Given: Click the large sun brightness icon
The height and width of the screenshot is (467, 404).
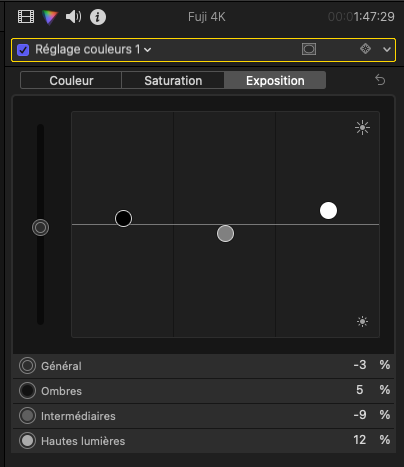Looking at the screenshot, I should [x=362, y=128].
